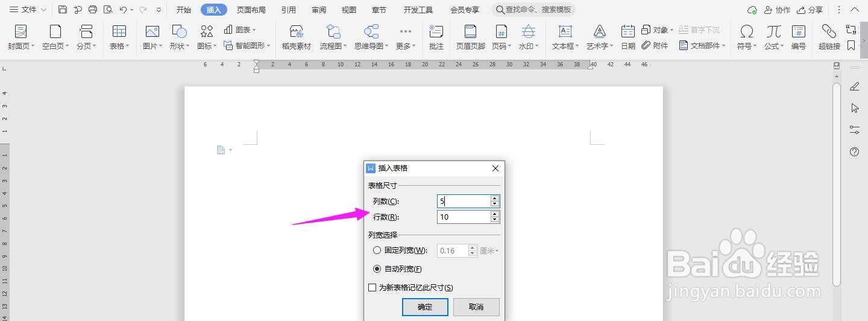This screenshot has height=321, width=868.
Task: Click OK (确定) in the Insert Table dialog
Action: pyautogui.click(x=425, y=307)
